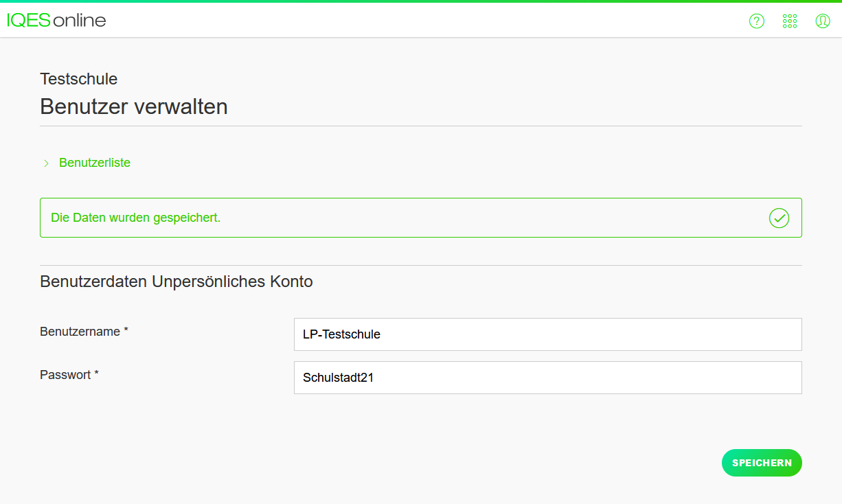Click the required asterisk next to Benutzername
Image resolution: width=842 pixels, height=504 pixels.
click(x=126, y=332)
